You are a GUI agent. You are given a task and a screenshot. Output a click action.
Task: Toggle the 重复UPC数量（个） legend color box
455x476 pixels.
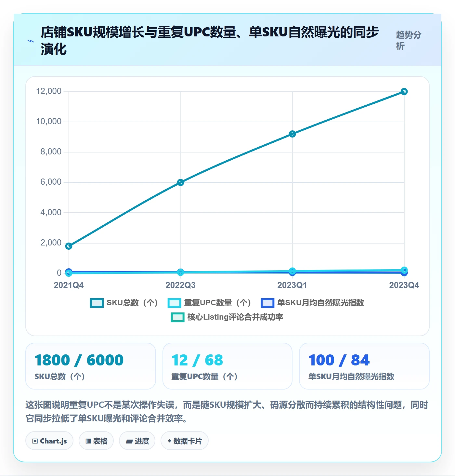pyautogui.click(x=174, y=303)
